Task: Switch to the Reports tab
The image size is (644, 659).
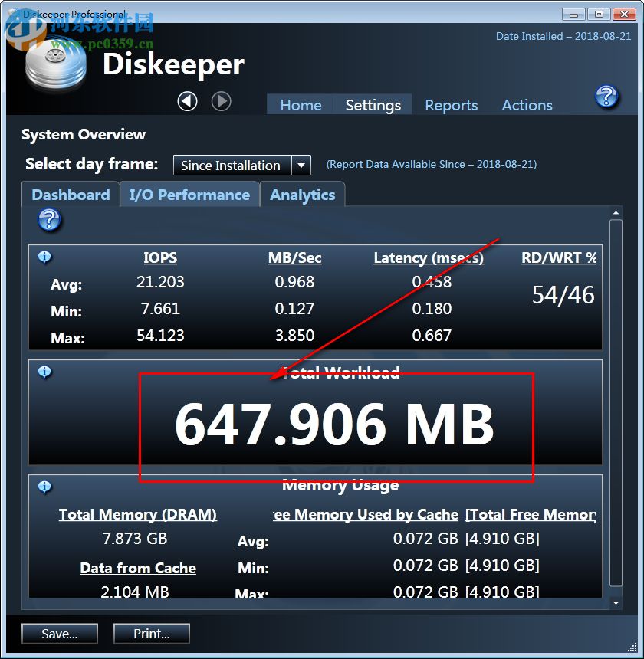Action: (451, 105)
